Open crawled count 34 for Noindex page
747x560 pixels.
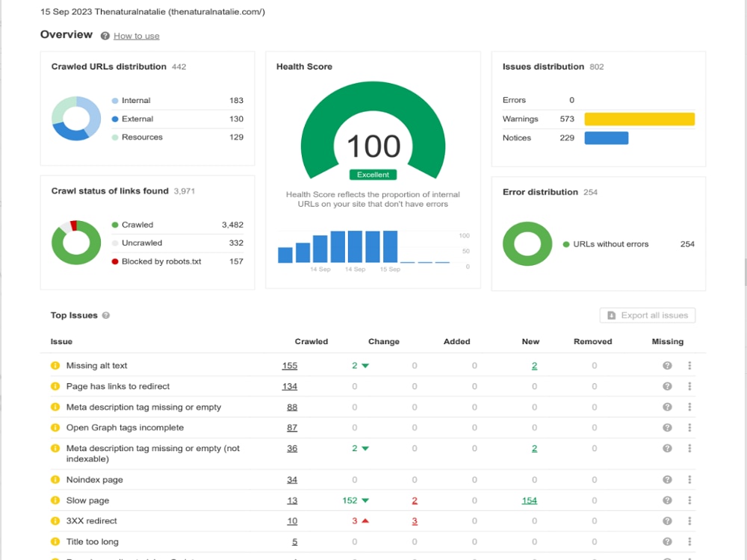coord(292,480)
